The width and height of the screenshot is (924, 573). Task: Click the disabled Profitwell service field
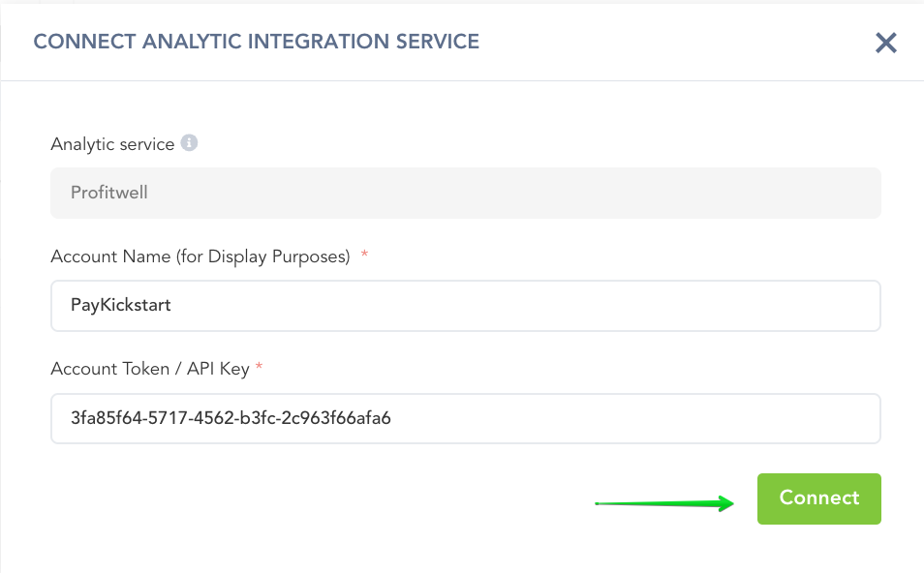point(465,193)
